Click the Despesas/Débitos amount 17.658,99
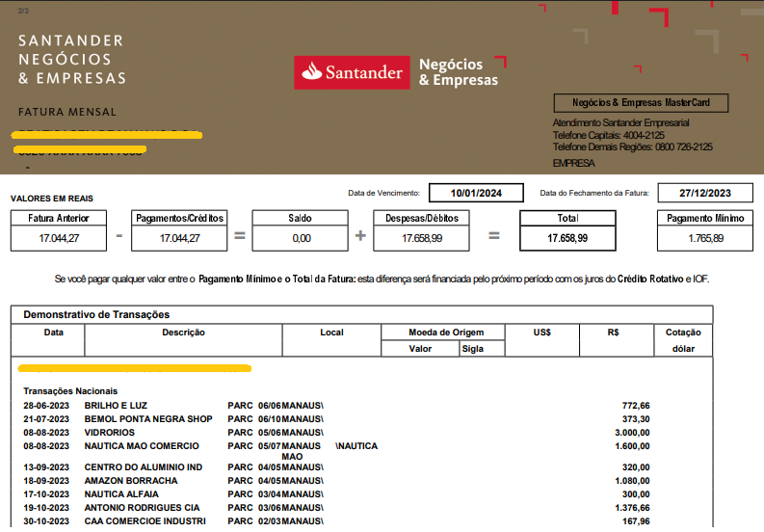764x532 pixels. pos(421,238)
